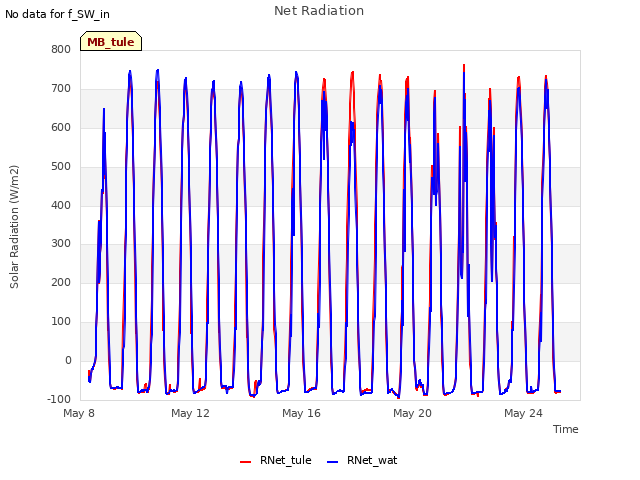The width and height of the screenshot is (640, 480).
Task: Click the 'No data for f_SW_in' message
Action: point(57,14)
